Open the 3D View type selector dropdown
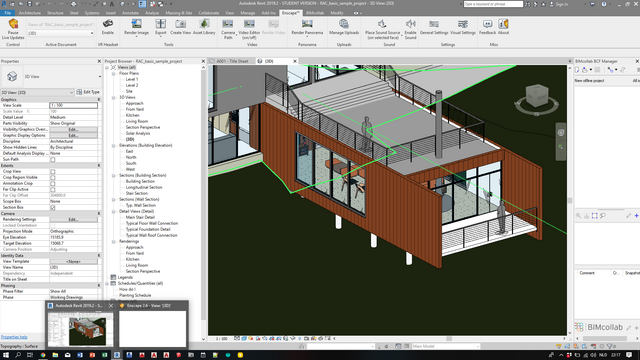 [x=37, y=92]
